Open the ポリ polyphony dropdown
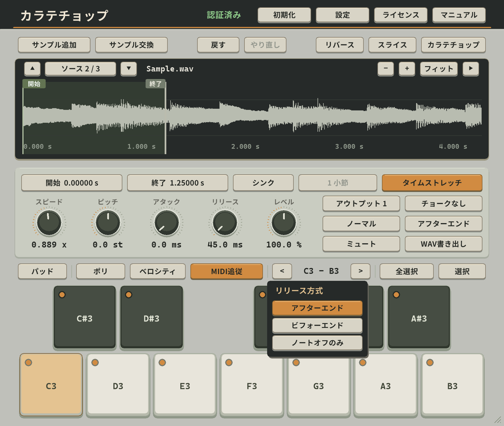The width and height of the screenshot is (504, 426). click(x=101, y=271)
